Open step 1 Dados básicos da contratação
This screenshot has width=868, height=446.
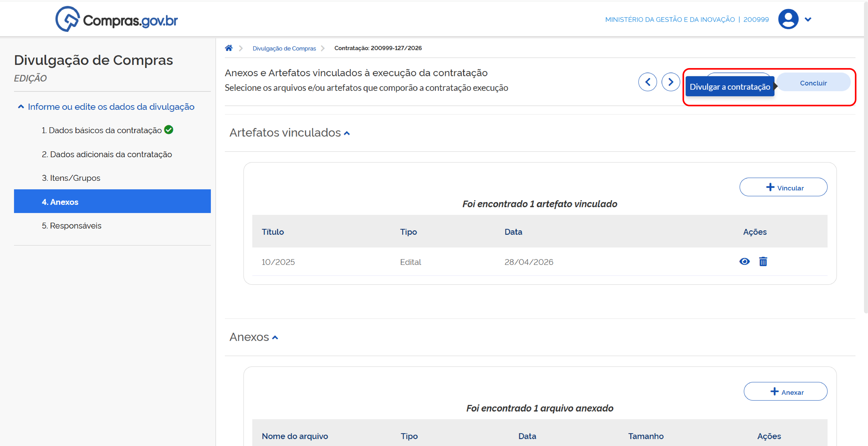point(101,131)
